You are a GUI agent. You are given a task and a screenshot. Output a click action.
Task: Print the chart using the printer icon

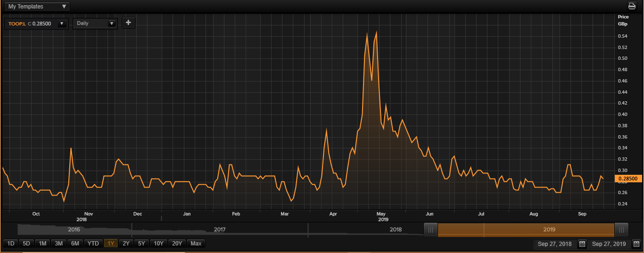point(632,6)
